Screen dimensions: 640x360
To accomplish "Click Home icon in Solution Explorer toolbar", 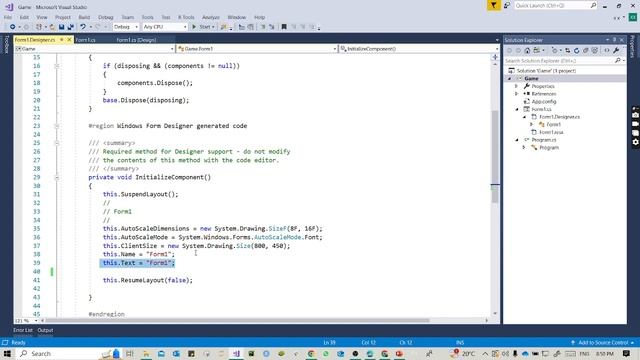I will point(527,51).
